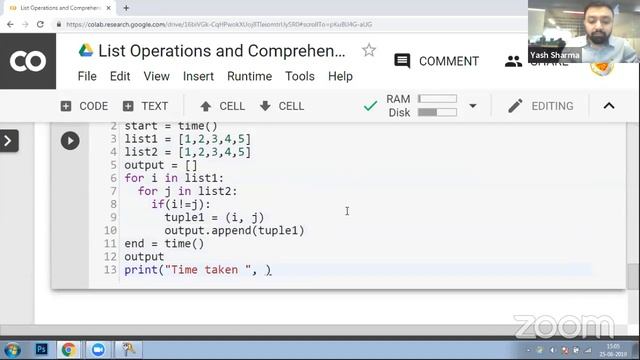Go forward in the browser
Screen dimensions: 640x360
coord(25,24)
